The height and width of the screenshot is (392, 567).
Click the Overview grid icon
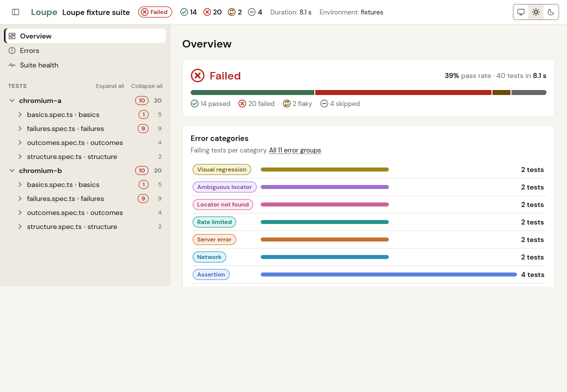tap(12, 36)
